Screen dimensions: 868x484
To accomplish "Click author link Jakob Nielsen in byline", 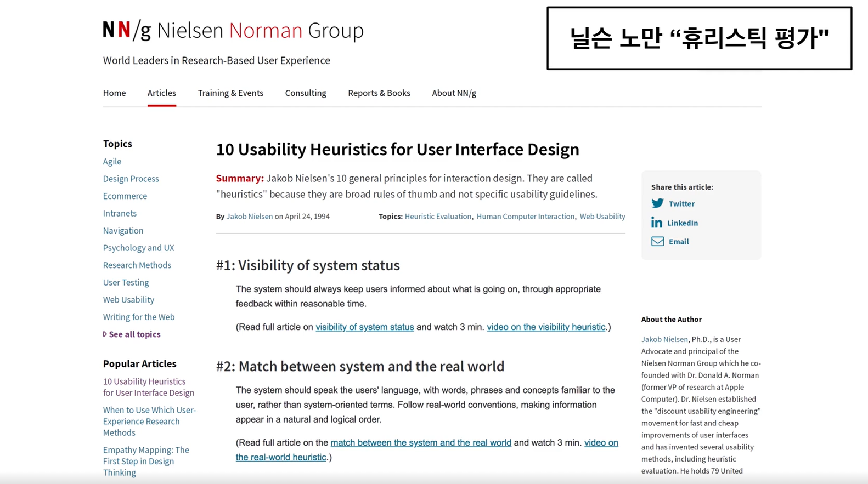I will click(x=250, y=217).
